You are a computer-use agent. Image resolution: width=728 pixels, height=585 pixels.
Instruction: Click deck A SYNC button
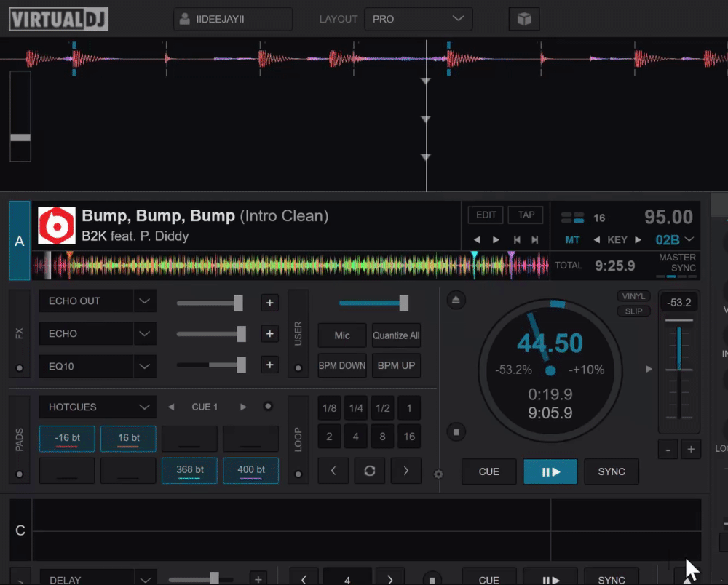tap(612, 471)
